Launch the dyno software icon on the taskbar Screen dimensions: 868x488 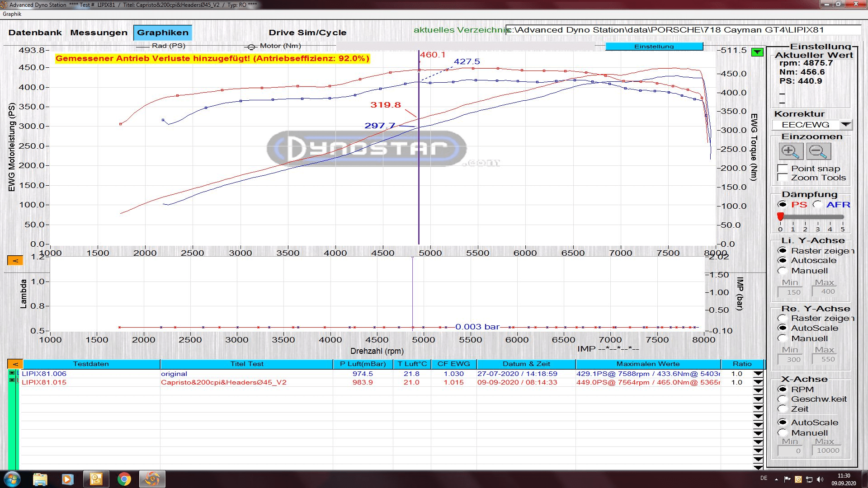[153, 479]
